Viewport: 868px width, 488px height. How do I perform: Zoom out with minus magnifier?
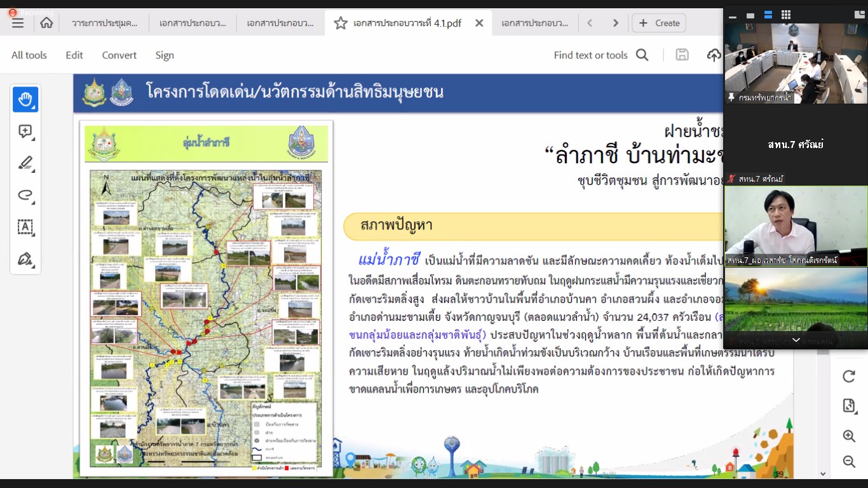(x=848, y=461)
